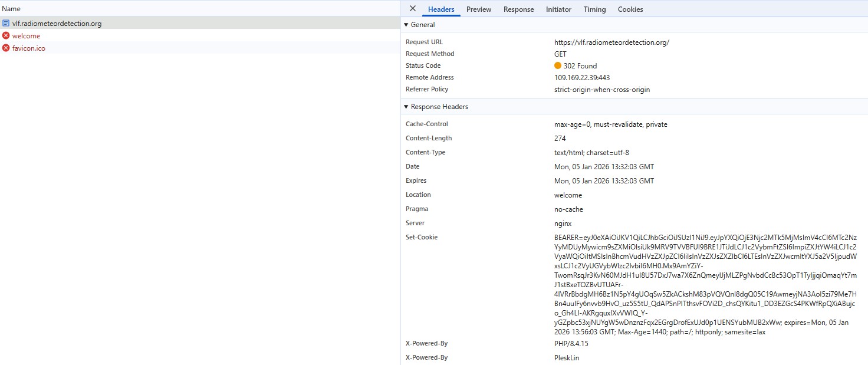Screen dimensions: 868x365
Task: Click the orange status dot beside 302 Found
Action: click(558, 66)
